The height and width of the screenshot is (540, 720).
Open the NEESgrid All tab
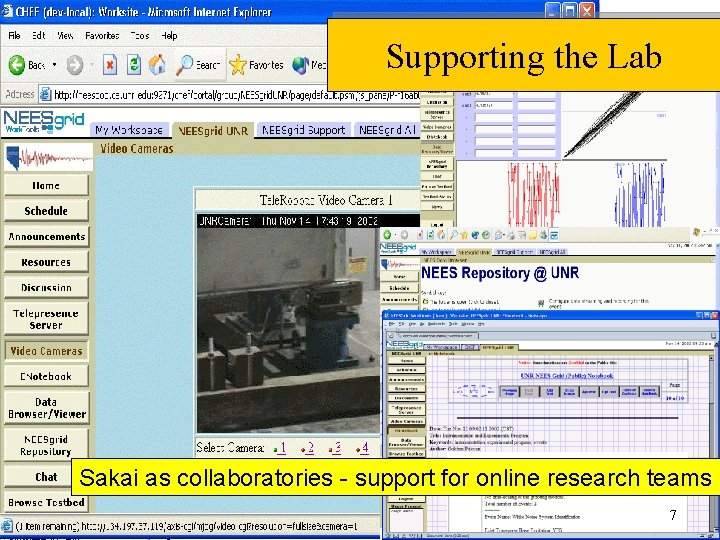387,130
